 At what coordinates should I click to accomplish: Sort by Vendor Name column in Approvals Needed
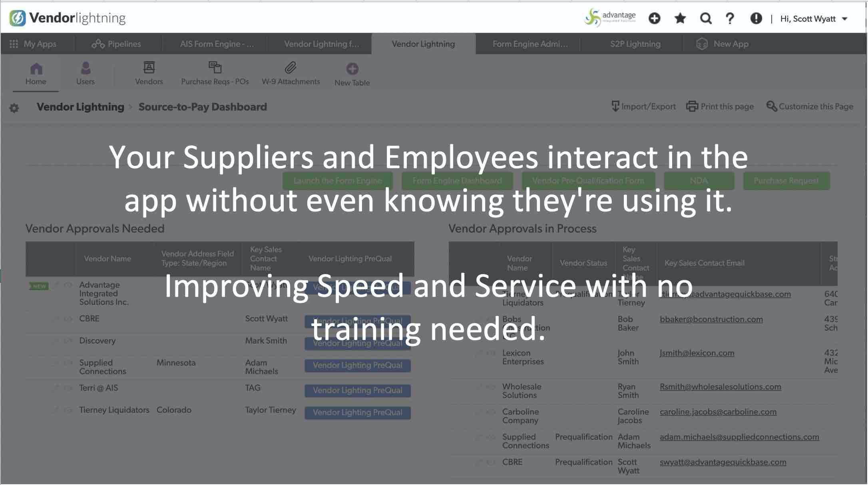(108, 259)
